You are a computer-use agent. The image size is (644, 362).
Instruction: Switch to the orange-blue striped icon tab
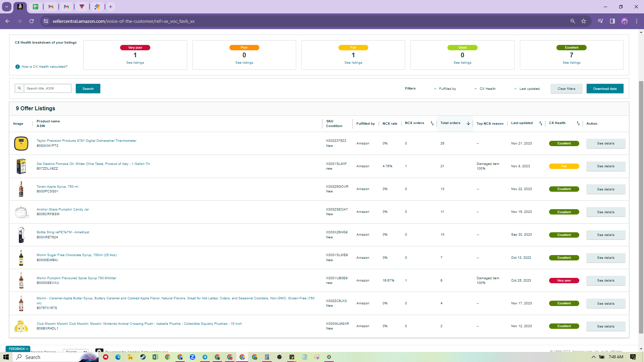pyautogui.click(x=97, y=7)
